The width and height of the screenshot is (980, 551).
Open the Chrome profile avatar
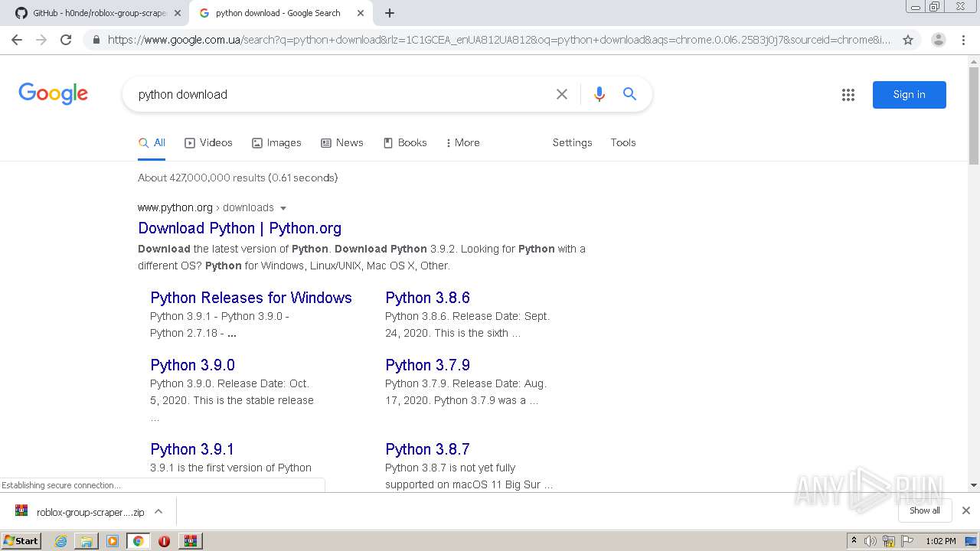[x=938, y=40]
